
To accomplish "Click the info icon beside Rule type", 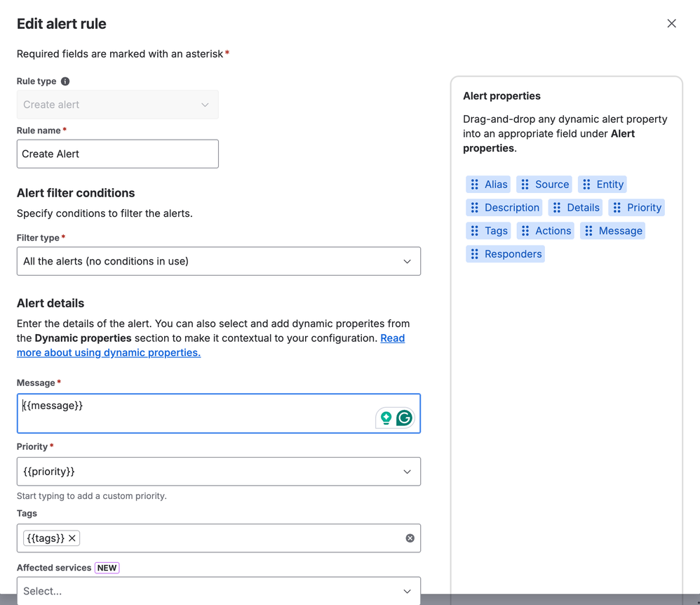I will point(66,81).
